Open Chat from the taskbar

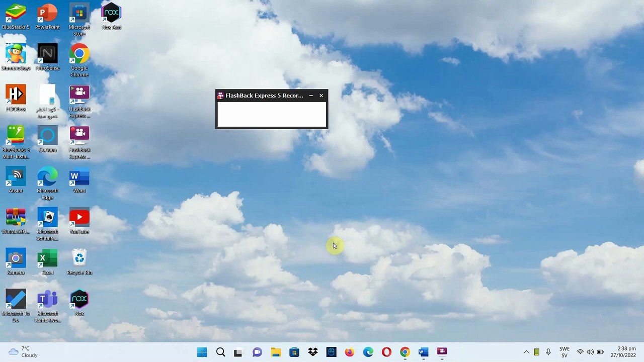click(257, 352)
